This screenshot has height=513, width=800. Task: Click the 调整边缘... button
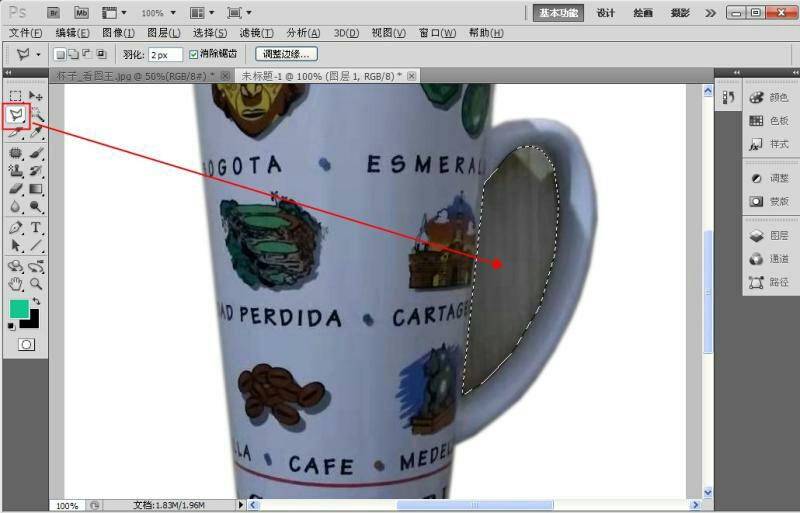[286, 54]
